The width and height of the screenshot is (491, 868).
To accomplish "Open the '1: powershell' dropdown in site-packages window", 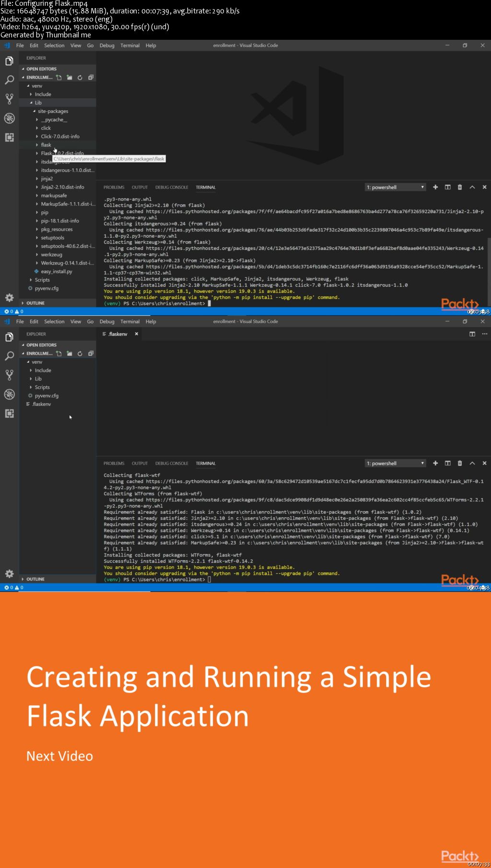I will click(x=396, y=187).
